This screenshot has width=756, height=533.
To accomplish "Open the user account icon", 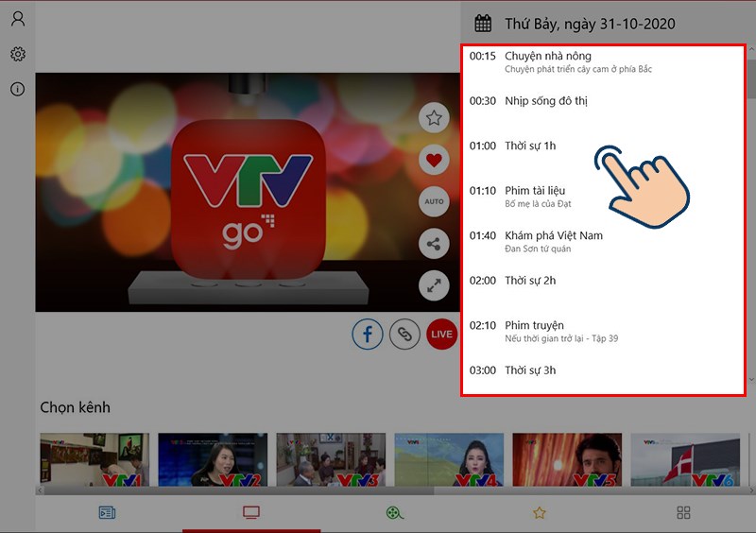I will pyautogui.click(x=18, y=19).
